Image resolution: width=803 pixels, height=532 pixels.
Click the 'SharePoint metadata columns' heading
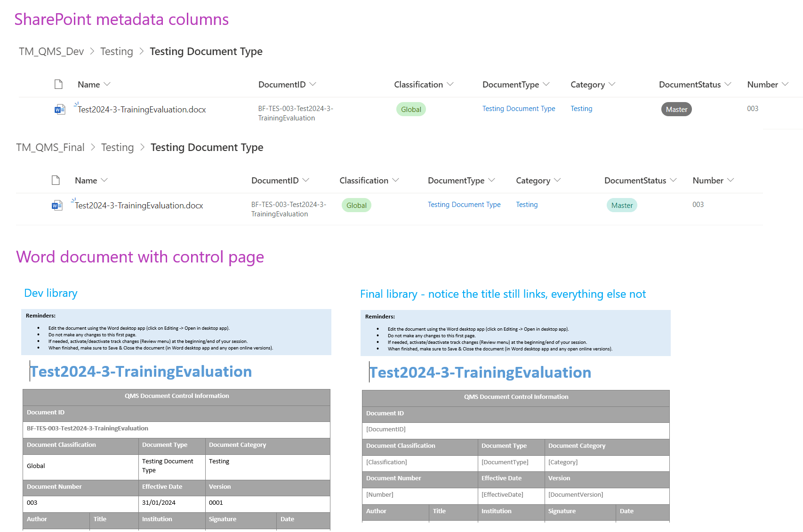(x=121, y=19)
